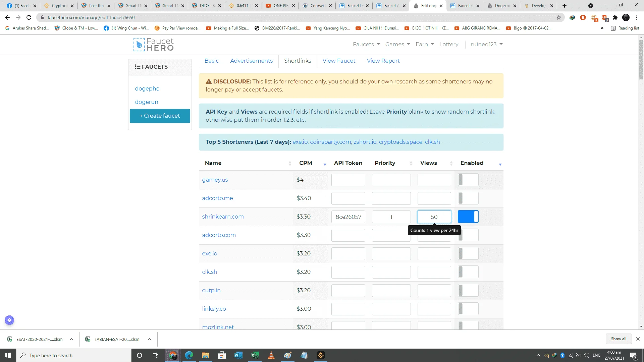The height and width of the screenshot is (362, 644).
Task: Go back using the browser back arrow
Action: pos(7,17)
